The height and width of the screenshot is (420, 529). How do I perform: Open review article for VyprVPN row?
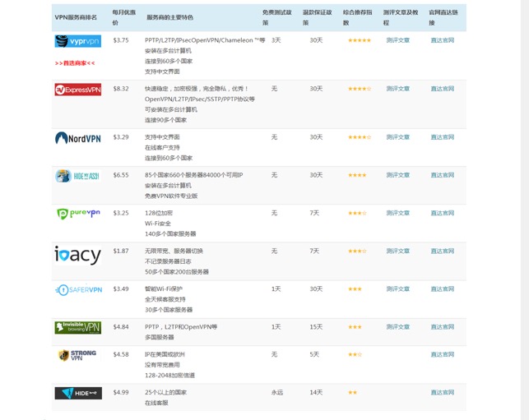pos(398,40)
